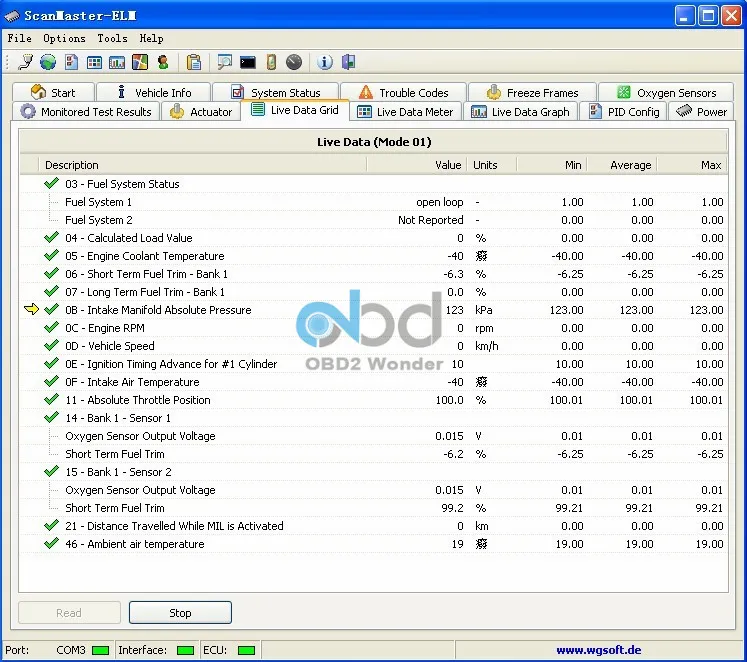Click the green check beside 04 Calculated Load Value
This screenshot has width=747, height=662.
pos(51,237)
